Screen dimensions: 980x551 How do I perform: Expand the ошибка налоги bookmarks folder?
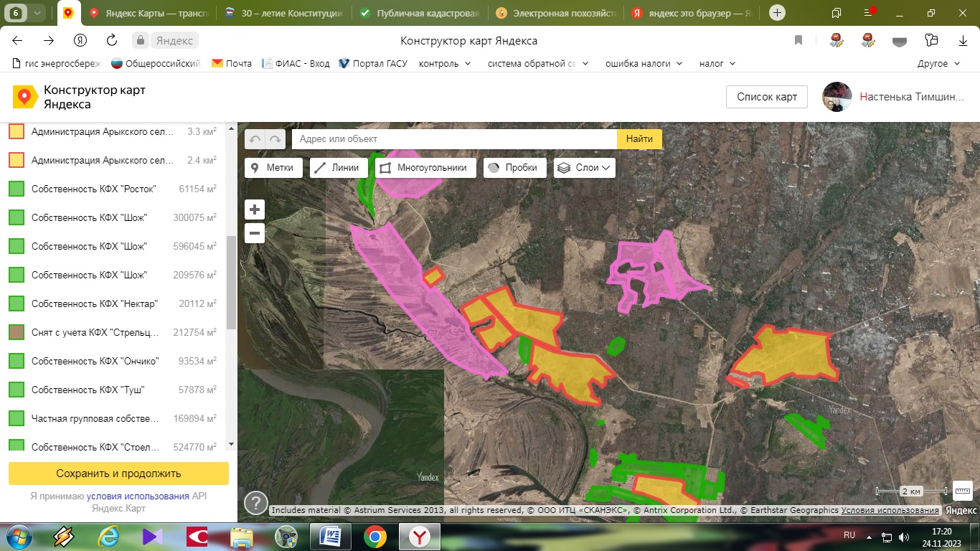(644, 63)
